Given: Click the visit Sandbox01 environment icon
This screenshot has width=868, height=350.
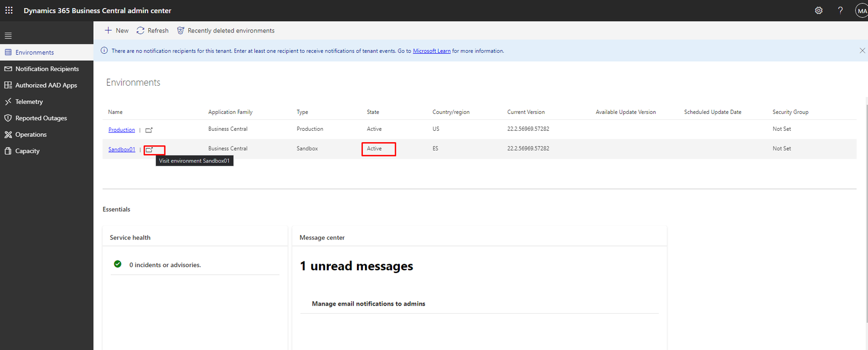Looking at the screenshot, I should point(149,150).
